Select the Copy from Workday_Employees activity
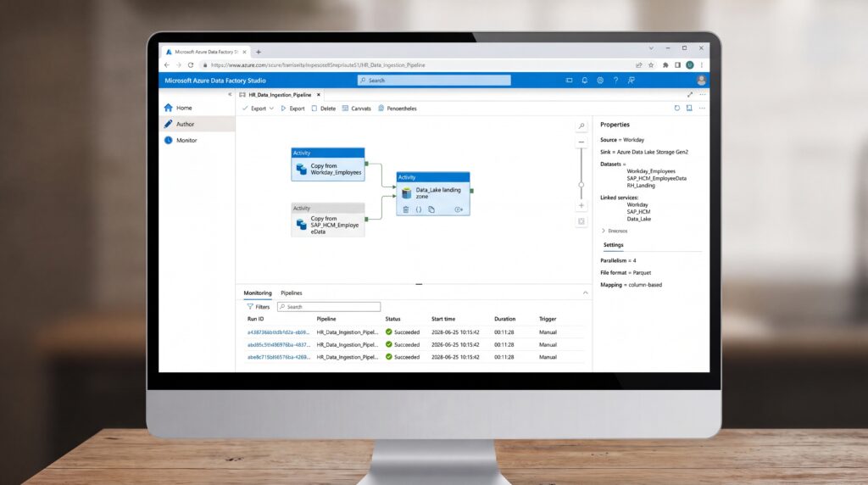Screen dimensions: 868x485 click(x=328, y=164)
